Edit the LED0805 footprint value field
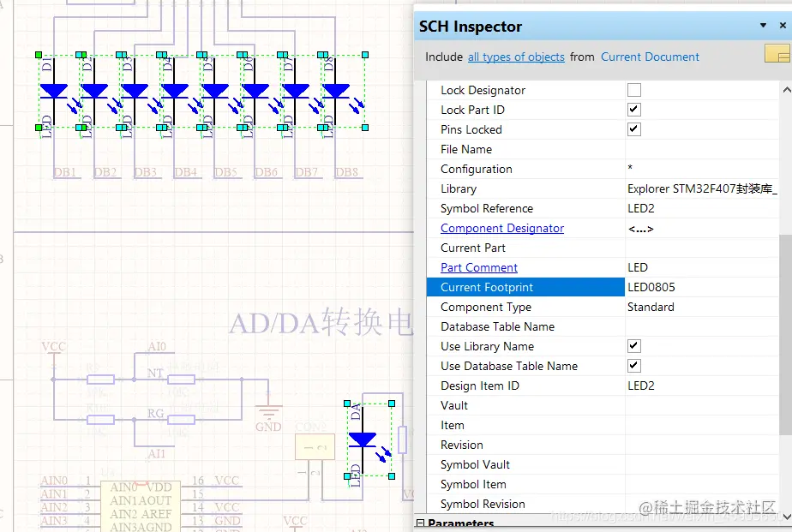792x532 pixels. point(702,287)
